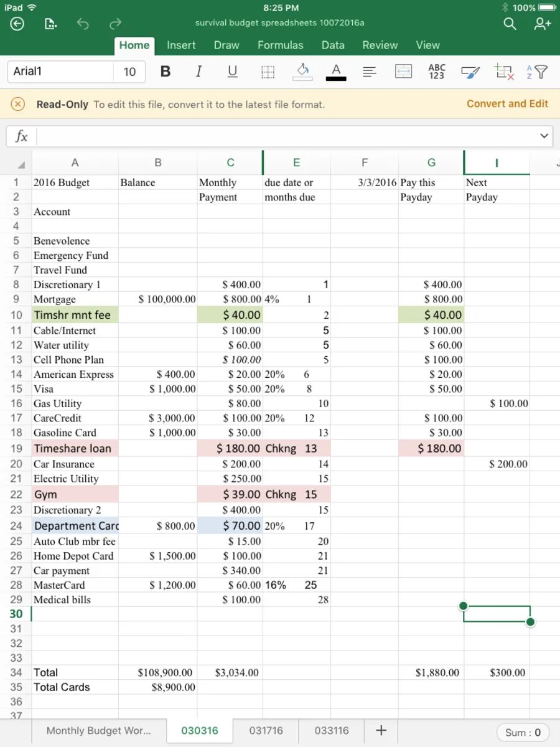Viewport: 560px width, 747px height.
Task: Open text alignment options
Action: (x=370, y=72)
